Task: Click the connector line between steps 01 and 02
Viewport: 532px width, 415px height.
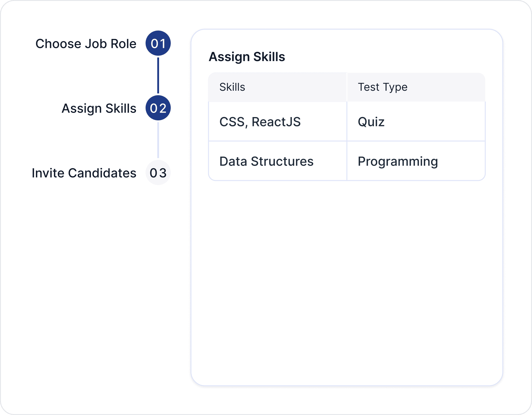Action: click(158, 75)
